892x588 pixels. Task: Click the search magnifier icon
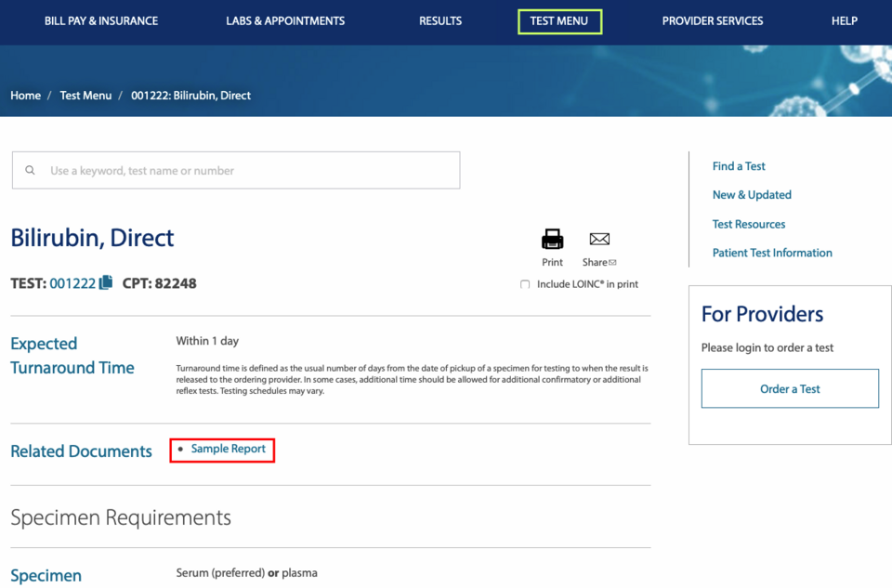(29, 170)
